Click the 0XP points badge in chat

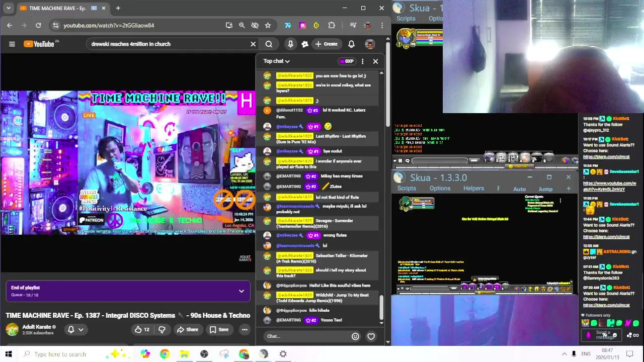347,61
